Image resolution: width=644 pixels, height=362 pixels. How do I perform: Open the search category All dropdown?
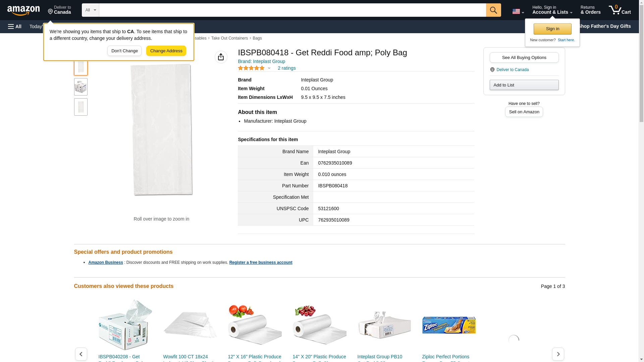tap(91, 10)
